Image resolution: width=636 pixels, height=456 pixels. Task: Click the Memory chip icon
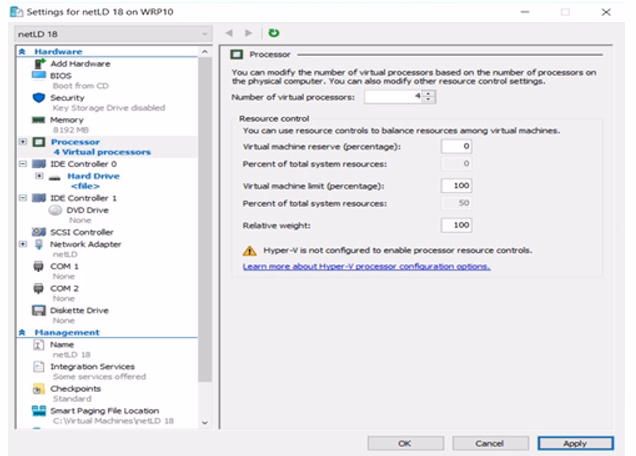39,120
